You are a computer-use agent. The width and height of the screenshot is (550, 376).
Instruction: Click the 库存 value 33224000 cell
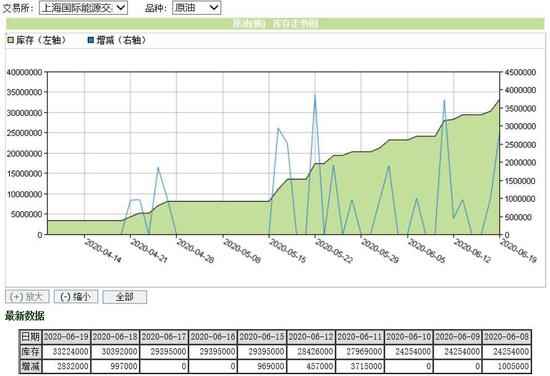(x=66, y=351)
